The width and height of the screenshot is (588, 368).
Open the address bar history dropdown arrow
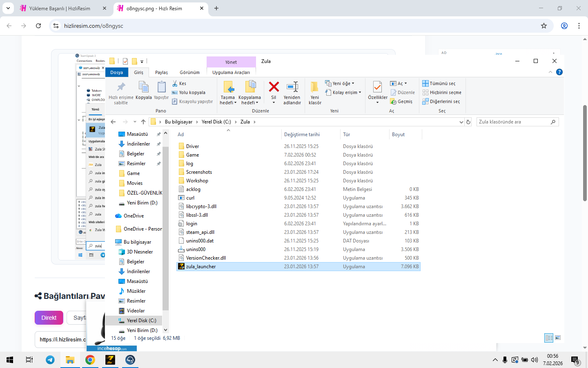461,122
